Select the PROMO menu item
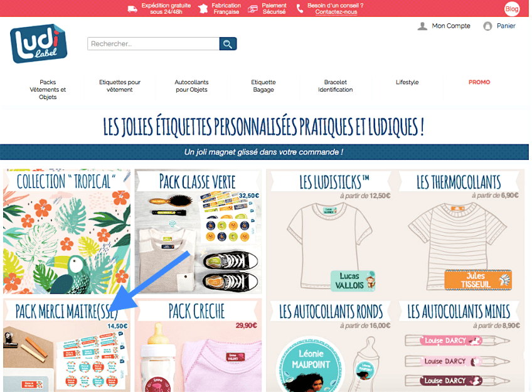The height and width of the screenshot is (392, 532). 479,82
